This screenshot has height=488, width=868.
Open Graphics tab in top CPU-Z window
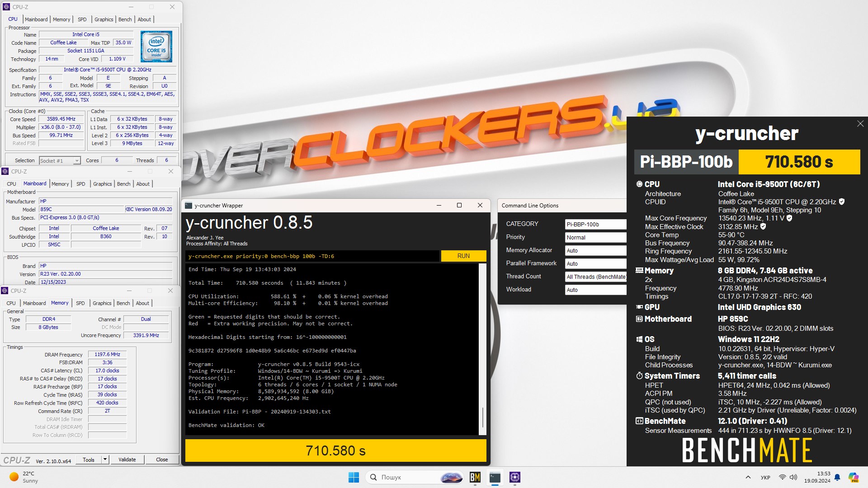point(104,19)
